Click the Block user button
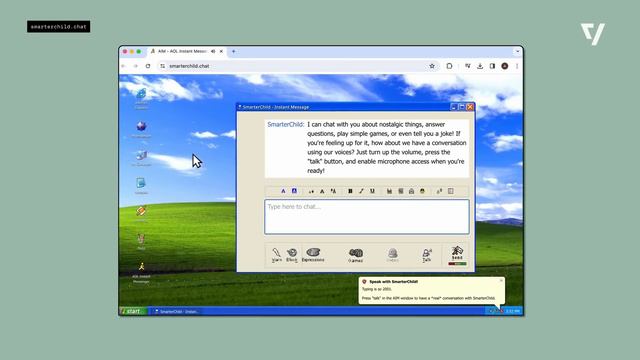640x360 pixels. pyautogui.click(x=291, y=255)
